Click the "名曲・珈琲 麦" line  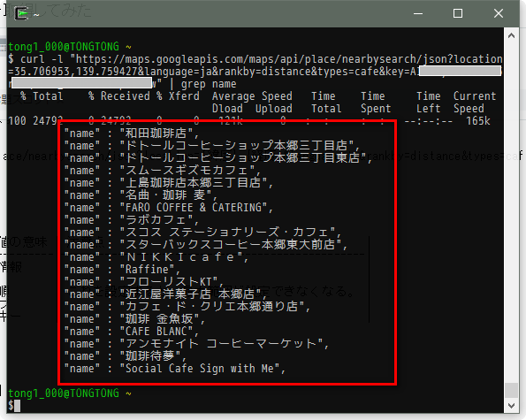point(141,195)
